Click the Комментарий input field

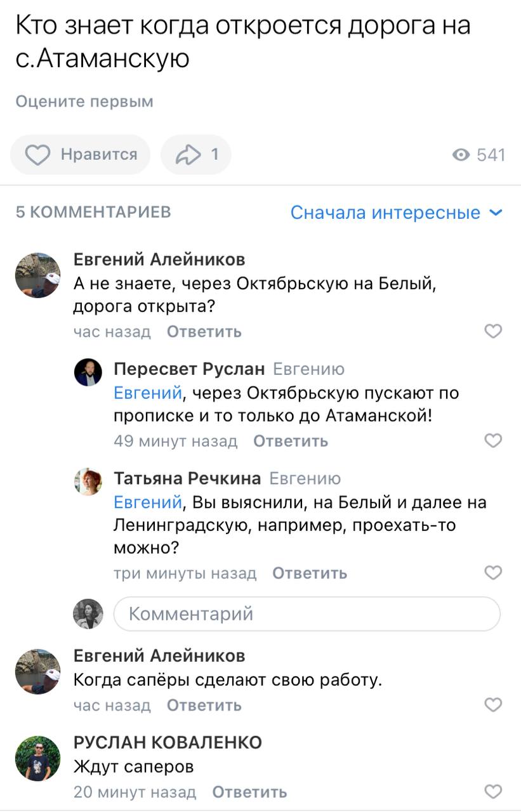coord(307,613)
